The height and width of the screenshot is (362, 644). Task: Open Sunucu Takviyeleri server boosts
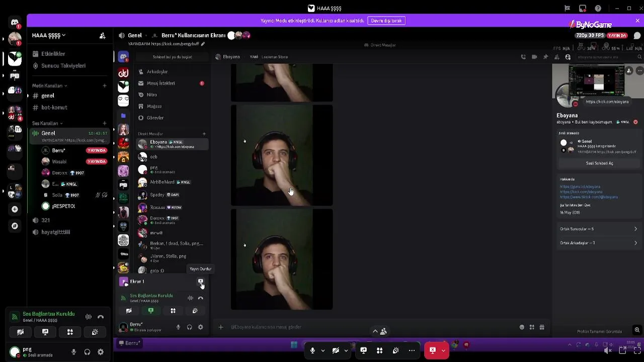click(x=63, y=66)
